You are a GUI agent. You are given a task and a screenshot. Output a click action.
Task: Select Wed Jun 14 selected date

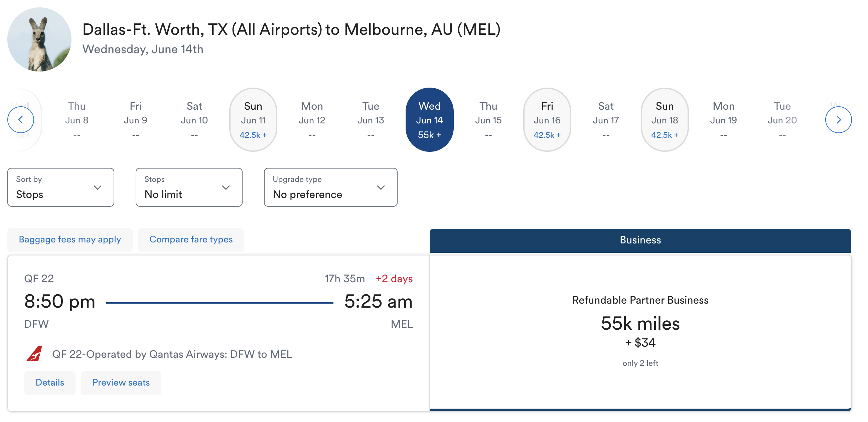coord(429,120)
